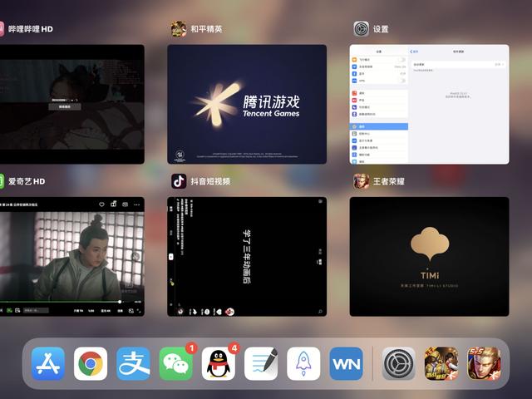Image resolution: width=532 pixels, height=399 pixels.
Task: Tap the heart favorite icon in 爱奇艺 card
Action: 101,204
